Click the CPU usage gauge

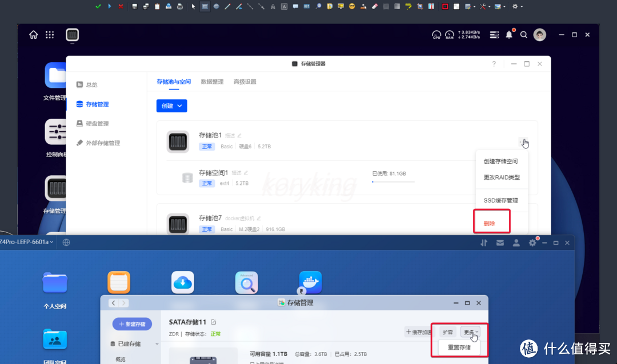(436, 35)
